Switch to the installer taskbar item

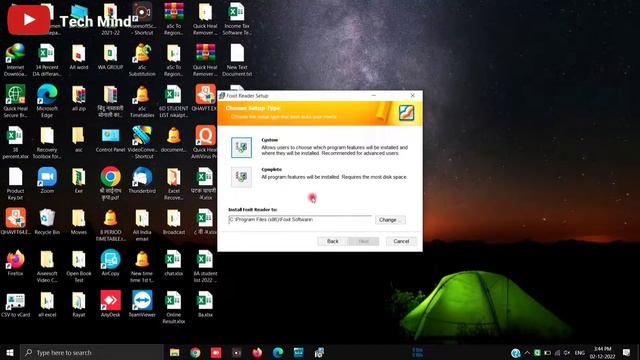click(319, 352)
